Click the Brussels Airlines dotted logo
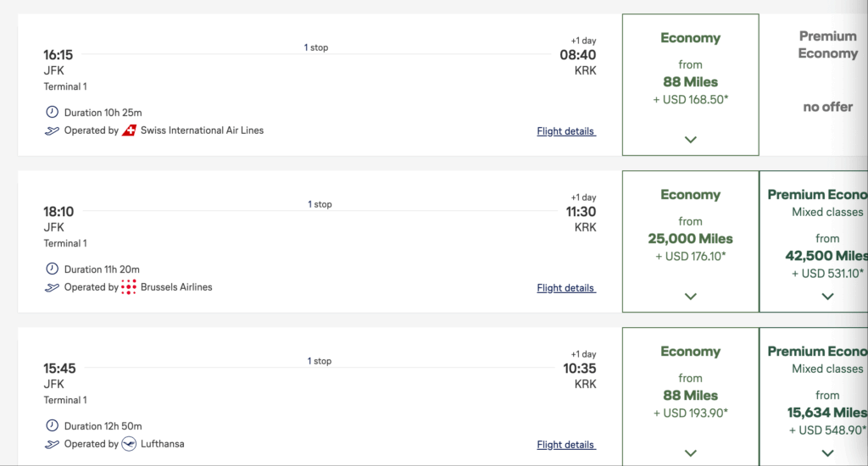Viewport: 868px width, 466px height. (x=129, y=287)
